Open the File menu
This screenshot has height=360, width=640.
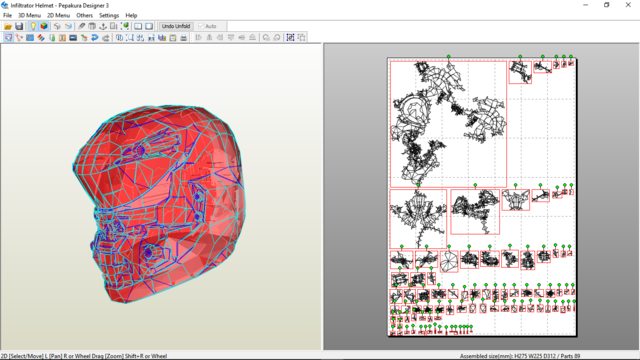(7, 16)
